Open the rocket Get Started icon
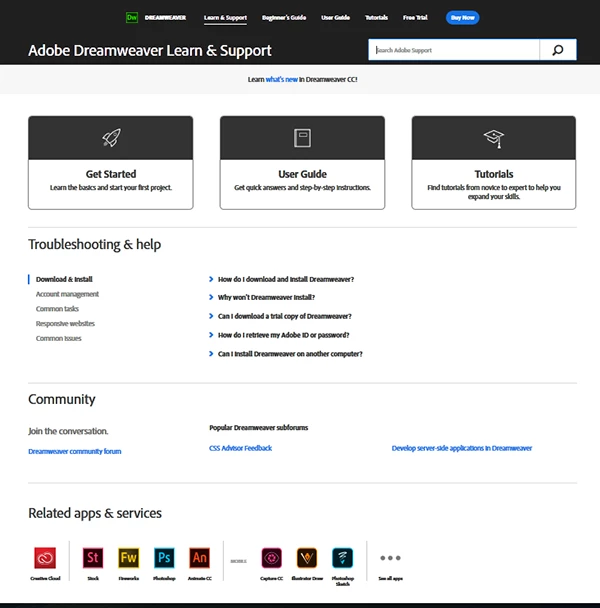Viewport: 600px width, 608px height. [x=111, y=138]
